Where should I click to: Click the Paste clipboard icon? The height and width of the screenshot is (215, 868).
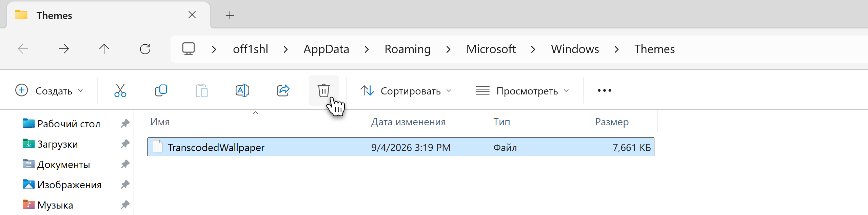point(202,90)
